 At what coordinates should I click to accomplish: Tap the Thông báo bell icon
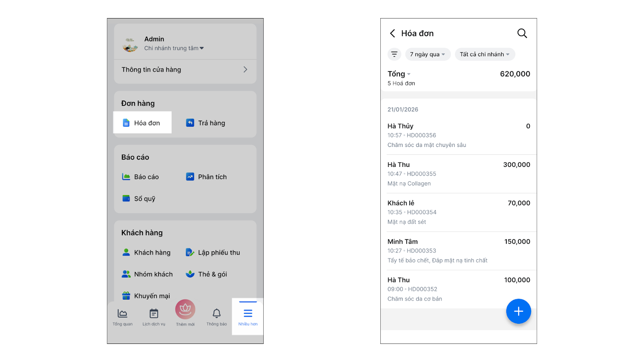[217, 314]
